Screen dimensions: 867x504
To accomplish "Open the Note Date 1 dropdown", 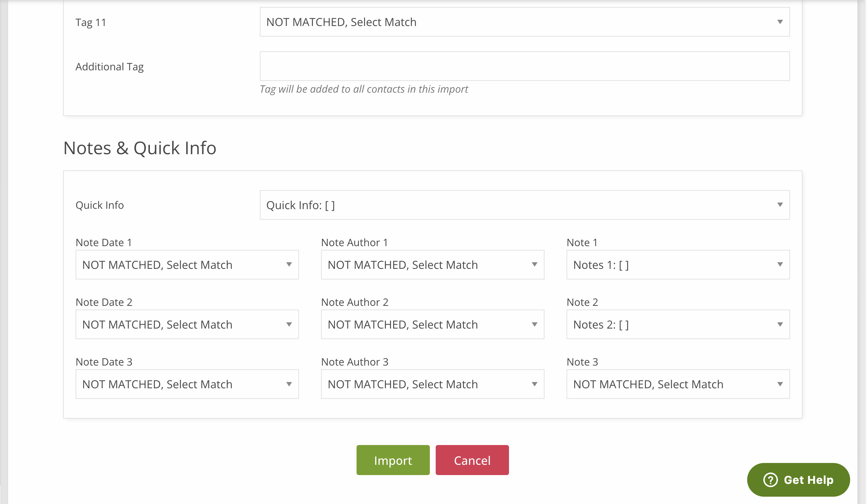I will 187,265.
